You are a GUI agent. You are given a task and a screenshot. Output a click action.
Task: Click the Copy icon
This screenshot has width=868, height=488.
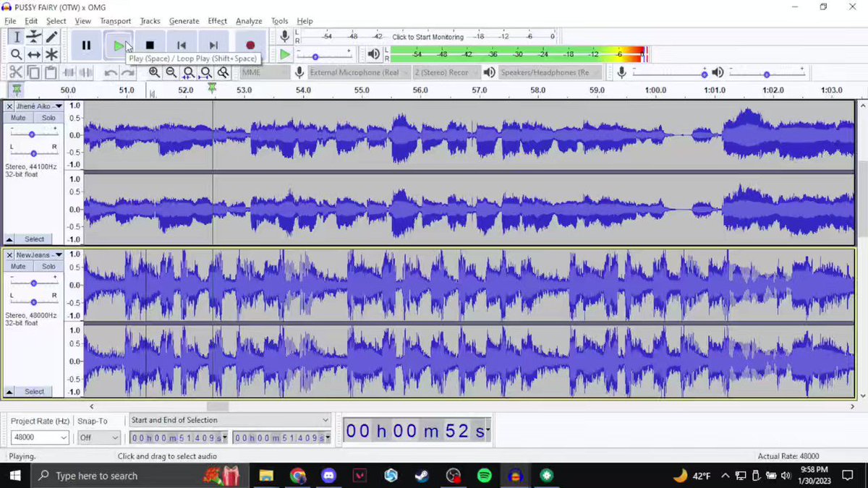point(33,72)
